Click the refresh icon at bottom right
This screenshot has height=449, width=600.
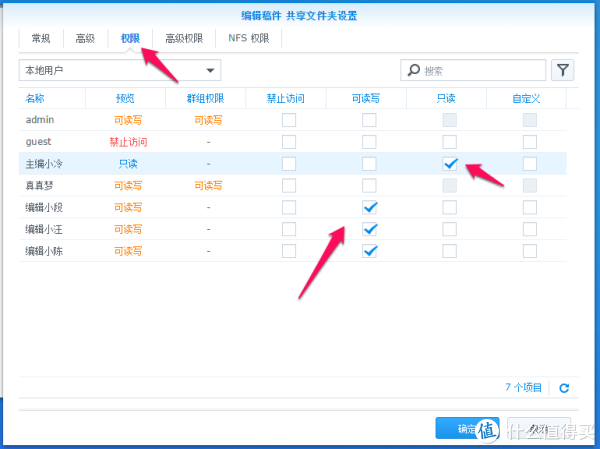pos(564,388)
